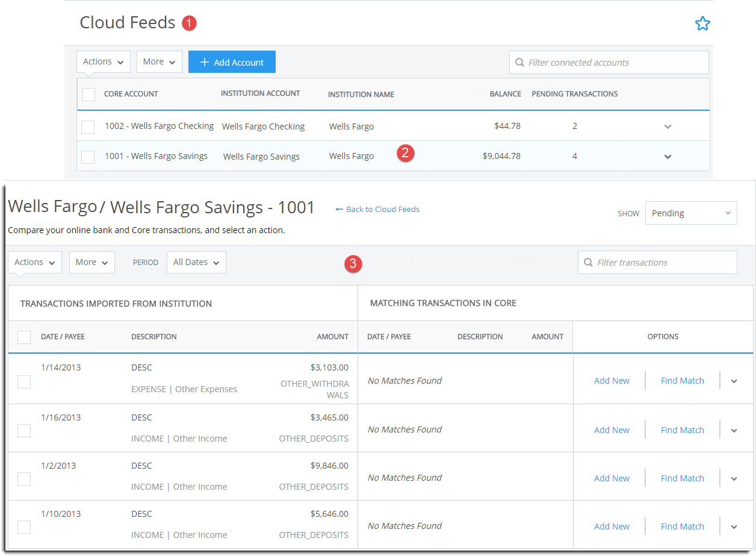Click the $44.78 balance cell
This screenshot has width=756, height=556.
click(507, 126)
